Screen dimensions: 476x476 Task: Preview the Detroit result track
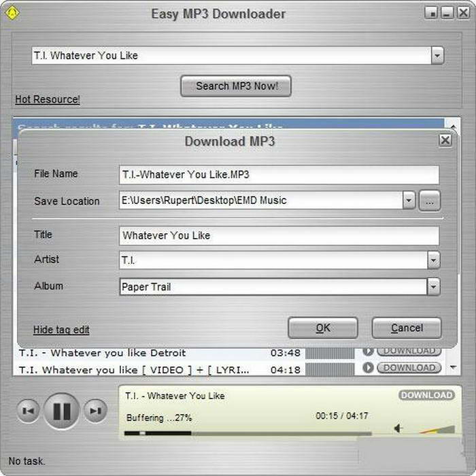(368, 352)
